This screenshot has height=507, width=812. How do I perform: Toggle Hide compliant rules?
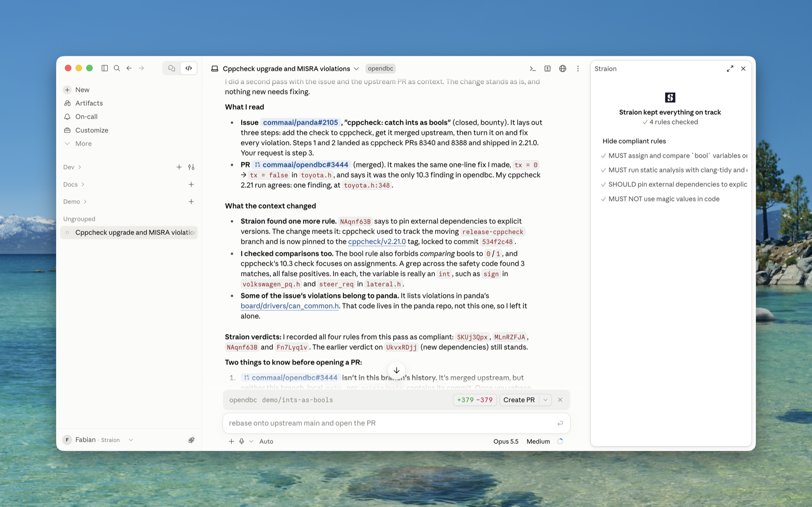634,141
